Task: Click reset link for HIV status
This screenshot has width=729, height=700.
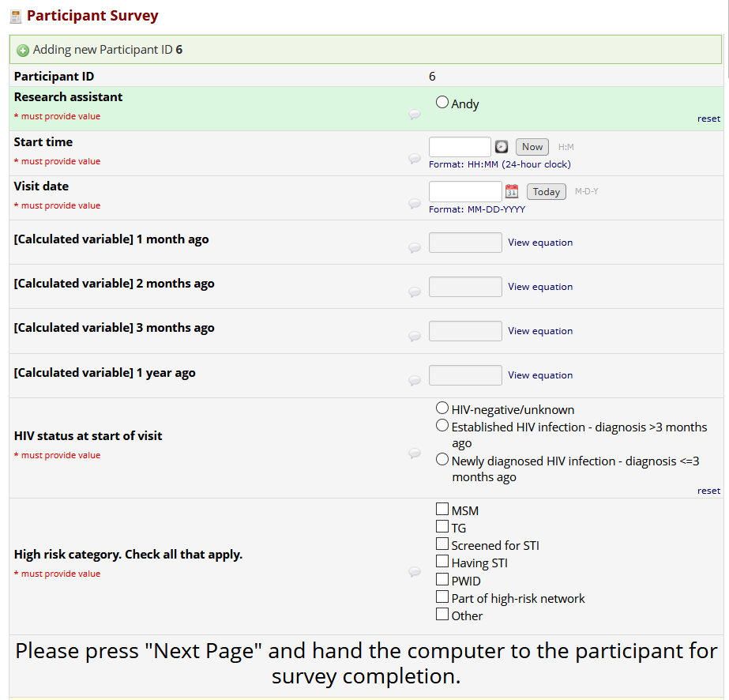Action: pyautogui.click(x=708, y=491)
